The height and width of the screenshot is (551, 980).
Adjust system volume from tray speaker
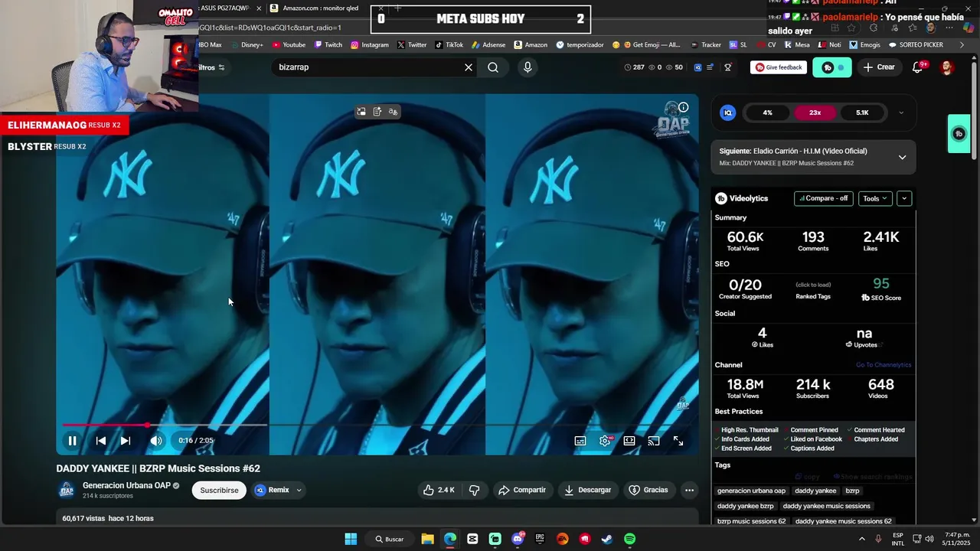(929, 539)
